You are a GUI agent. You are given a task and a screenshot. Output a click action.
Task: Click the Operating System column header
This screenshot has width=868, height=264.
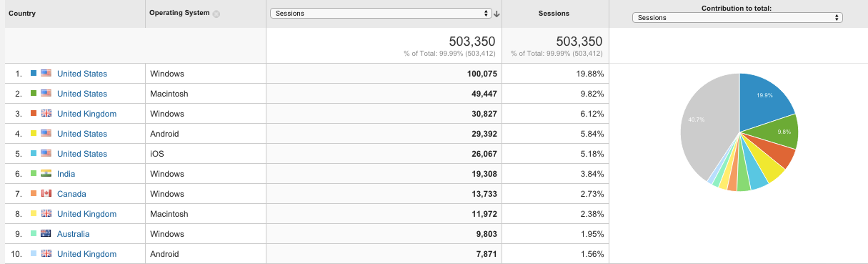(x=179, y=13)
